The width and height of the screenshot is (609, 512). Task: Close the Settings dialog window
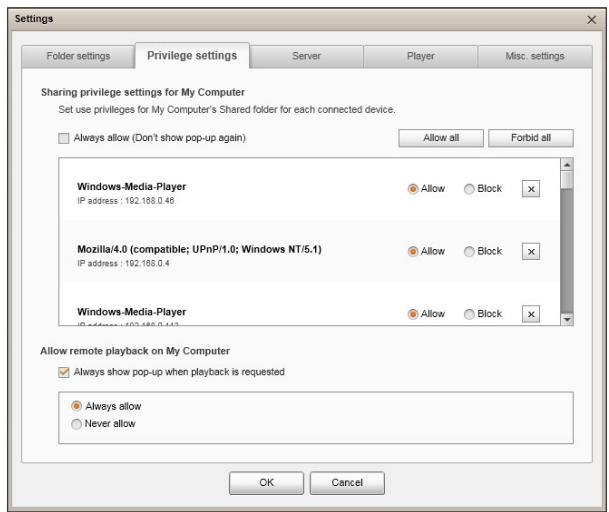(x=591, y=19)
